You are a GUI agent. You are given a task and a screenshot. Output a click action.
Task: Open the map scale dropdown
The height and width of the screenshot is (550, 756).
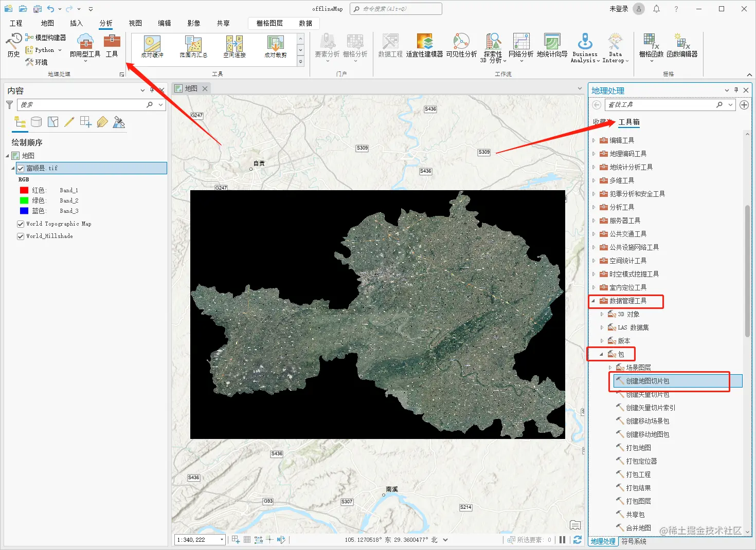222,540
